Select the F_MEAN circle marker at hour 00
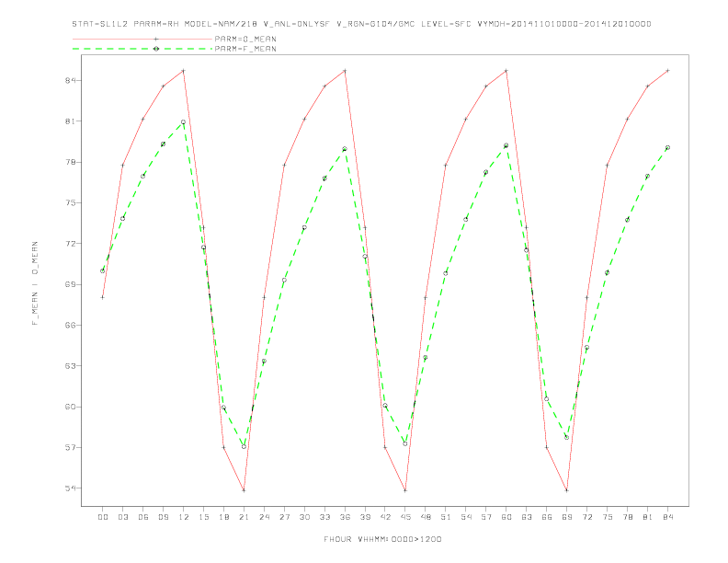Screen dimensions: 728x563 (103, 270)
